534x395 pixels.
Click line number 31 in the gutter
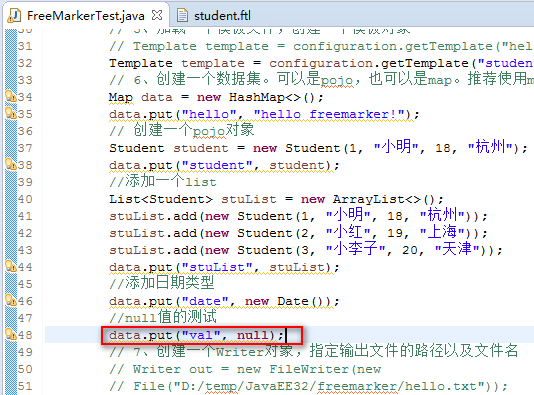(x=25, y=46)
